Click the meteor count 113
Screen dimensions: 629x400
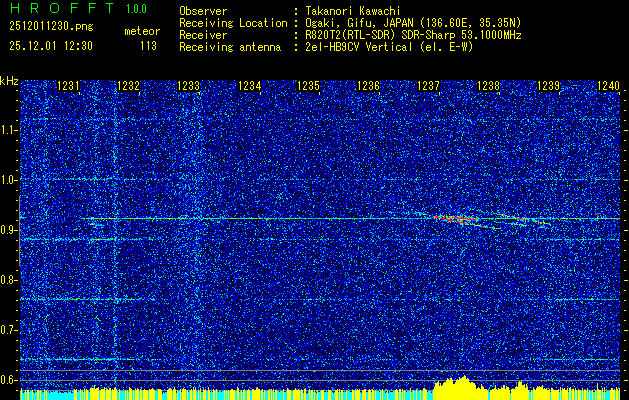pos(148,46)
